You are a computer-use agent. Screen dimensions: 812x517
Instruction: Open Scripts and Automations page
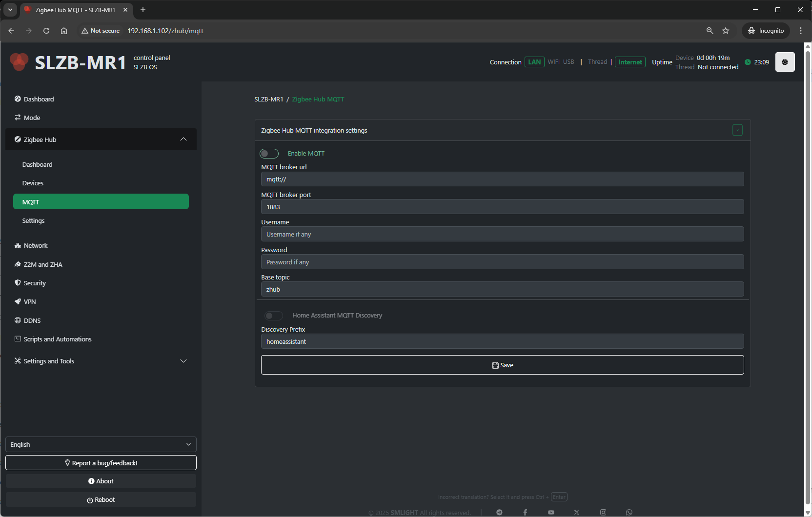(x=57, y=339)
